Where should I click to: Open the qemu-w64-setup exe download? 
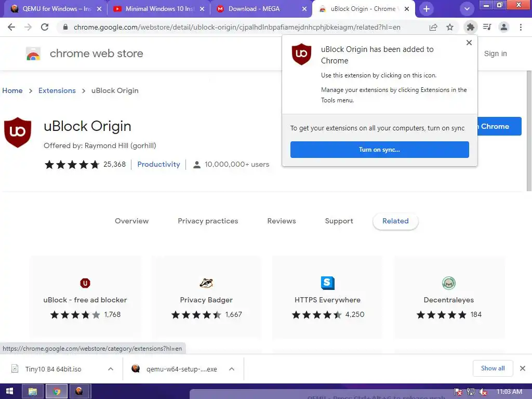182,369
